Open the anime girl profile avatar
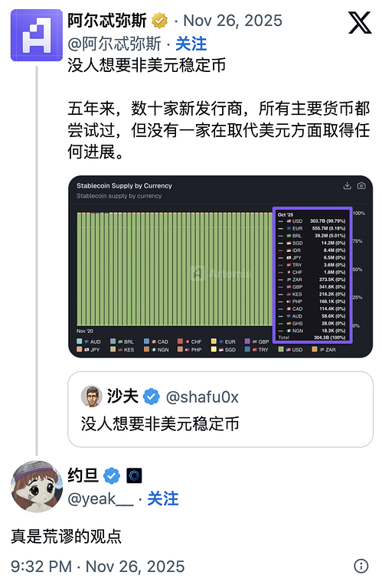 click(37, 486)
